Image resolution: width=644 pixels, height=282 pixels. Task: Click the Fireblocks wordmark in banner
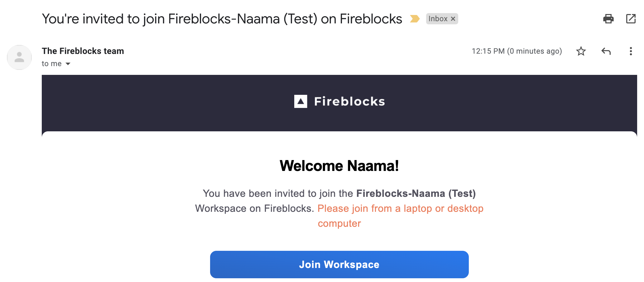349,101
